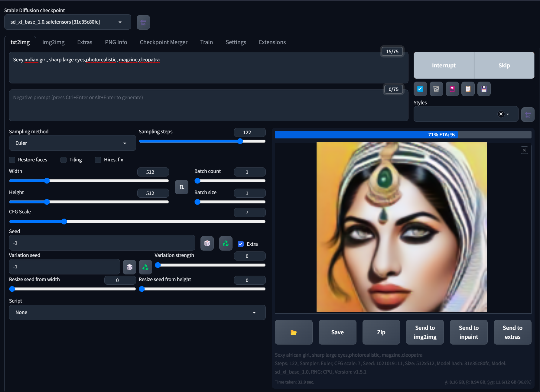
Task: Enable the Restore faces checkbox
Action: pyautogui.click(x=12, y=160)
